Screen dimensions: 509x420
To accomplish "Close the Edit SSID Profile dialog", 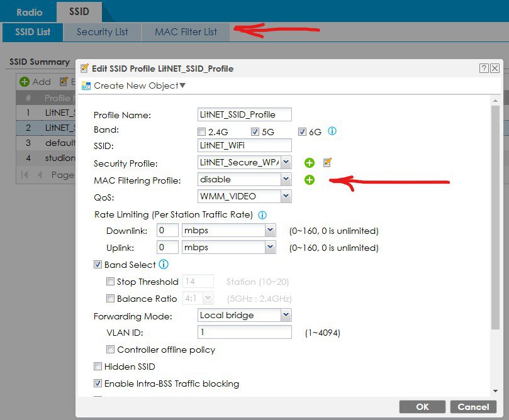I will tap(495, 68).
